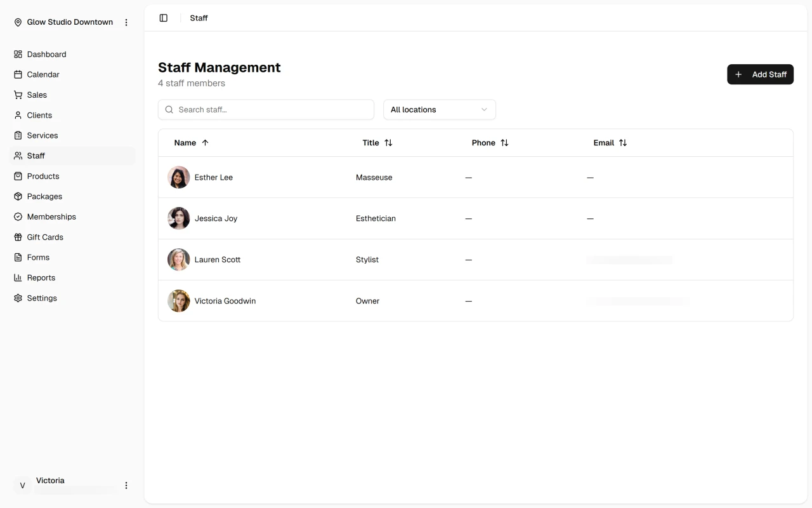This screenshot has width=812, height=508.
Task: Click the Dashboard grid icon in sidebar
Action: [x=18, y=54]
